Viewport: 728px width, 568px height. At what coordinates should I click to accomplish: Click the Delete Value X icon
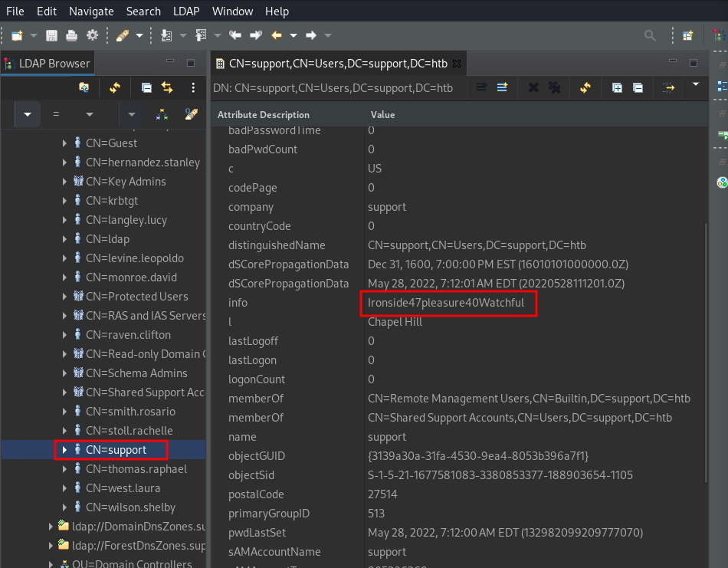[533, 87]
